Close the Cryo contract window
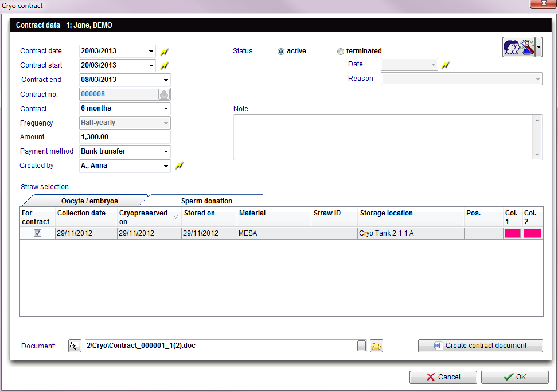Viewport: 558px width, 392px height. click(543, 3)
